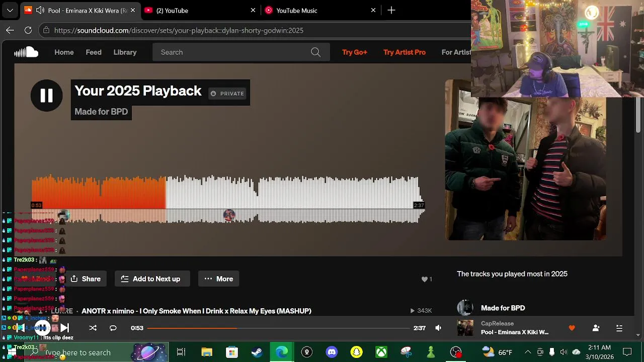The image size is (644, 362).
Task: Open the Windows notification center
Action: coord(627,352)
